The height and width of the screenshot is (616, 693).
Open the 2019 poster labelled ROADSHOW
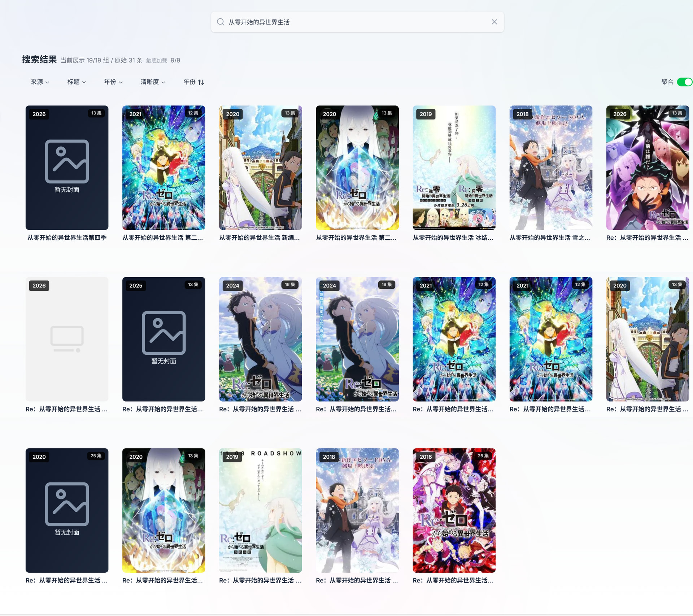[x=260, y=510]
